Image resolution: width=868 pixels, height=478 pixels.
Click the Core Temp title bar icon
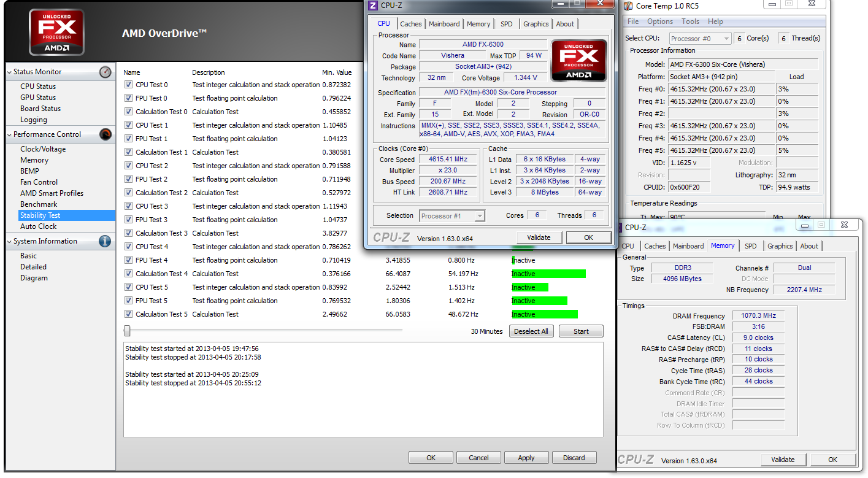(628, 6)
